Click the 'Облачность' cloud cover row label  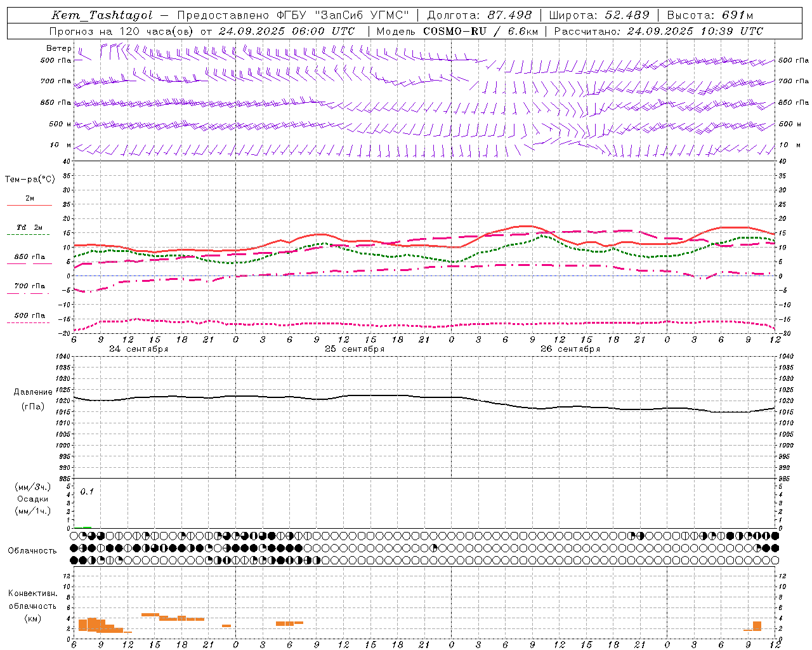[x=32, y=551]
